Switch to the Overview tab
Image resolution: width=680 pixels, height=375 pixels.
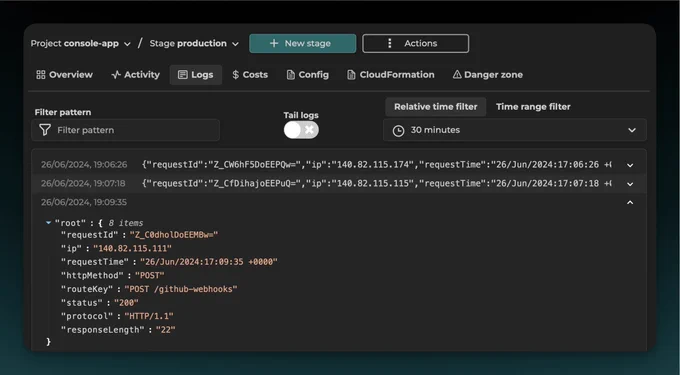click(64, 75)
